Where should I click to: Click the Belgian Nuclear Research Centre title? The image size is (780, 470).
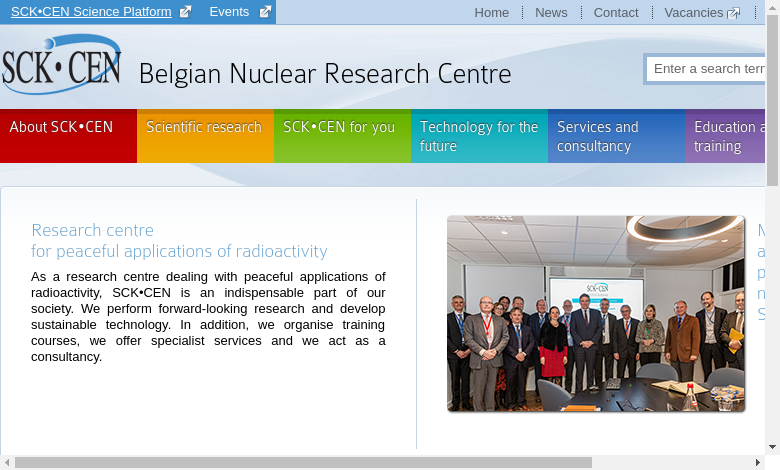pos(325,74)
